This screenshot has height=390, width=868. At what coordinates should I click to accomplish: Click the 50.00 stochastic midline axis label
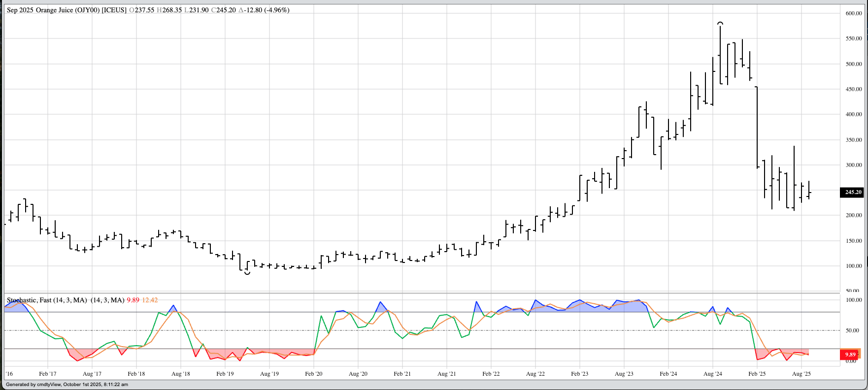pos(854,330)
